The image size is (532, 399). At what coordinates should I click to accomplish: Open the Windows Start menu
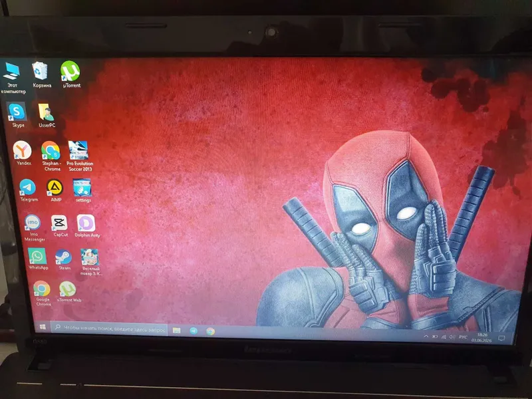pos(43,327)
